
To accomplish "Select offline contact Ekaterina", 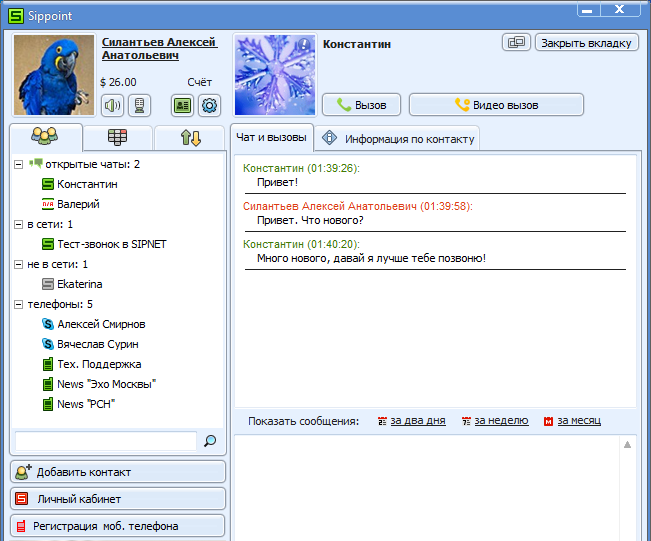I will [x=72, y=284].
